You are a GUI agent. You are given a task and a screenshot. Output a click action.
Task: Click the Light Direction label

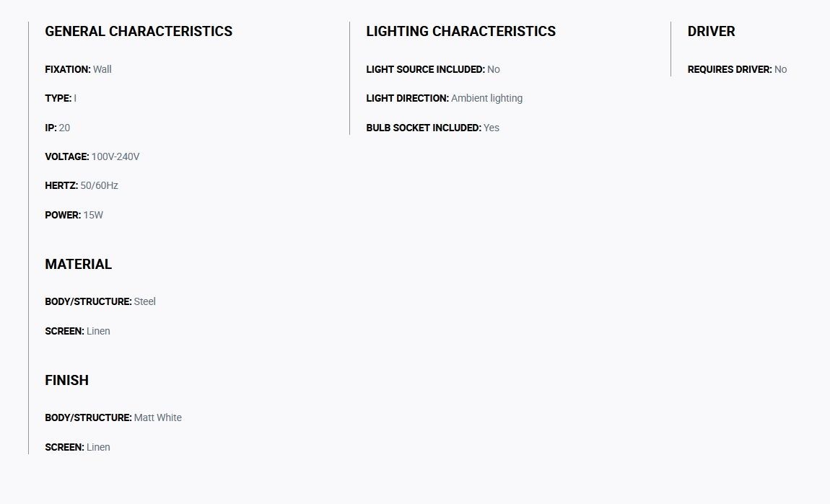coord(408,98)
